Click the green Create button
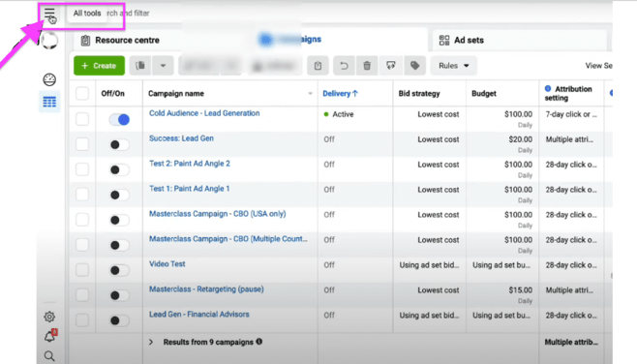This screenshot has height=364, width=637. tap(99, 66)
